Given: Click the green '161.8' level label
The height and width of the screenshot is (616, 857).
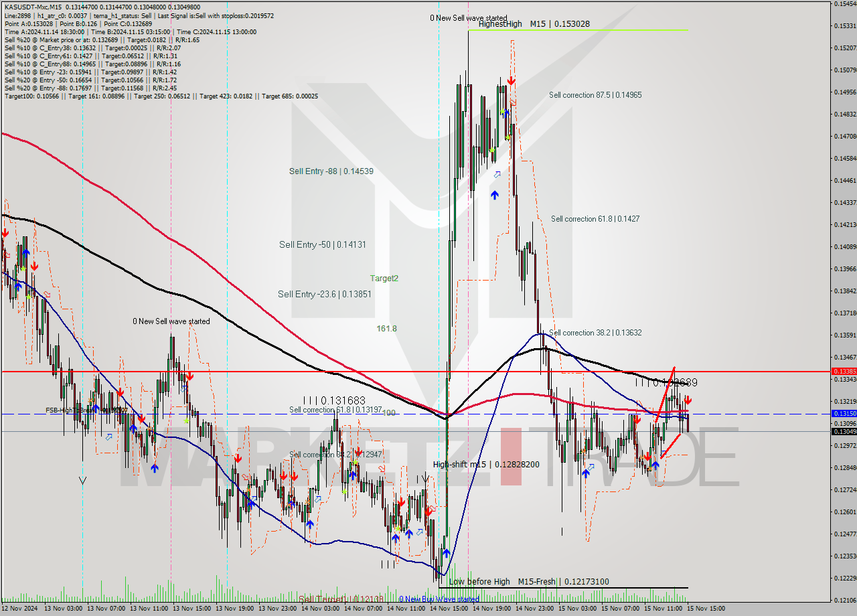Looking at the screenshot, I should (386, 329).
